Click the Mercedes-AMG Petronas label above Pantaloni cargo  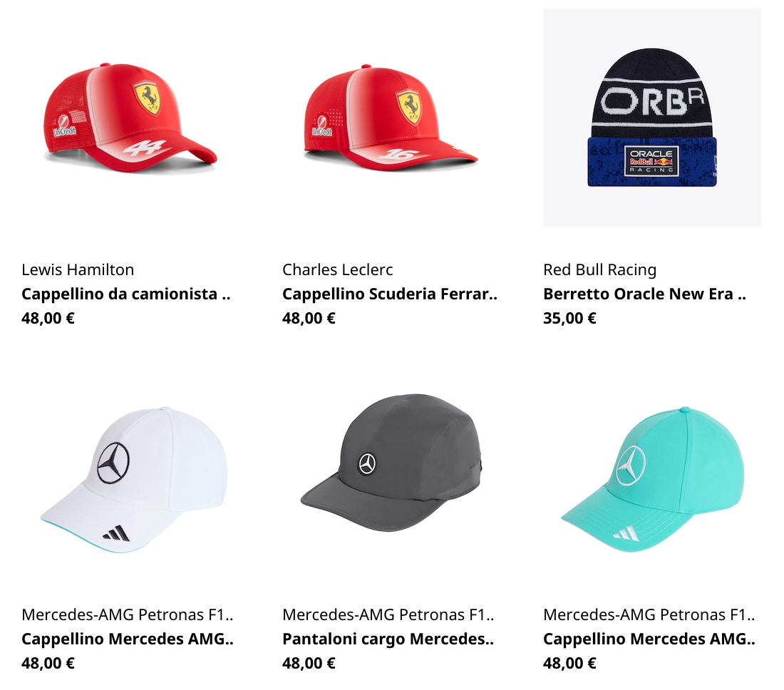tap(388, 614)
